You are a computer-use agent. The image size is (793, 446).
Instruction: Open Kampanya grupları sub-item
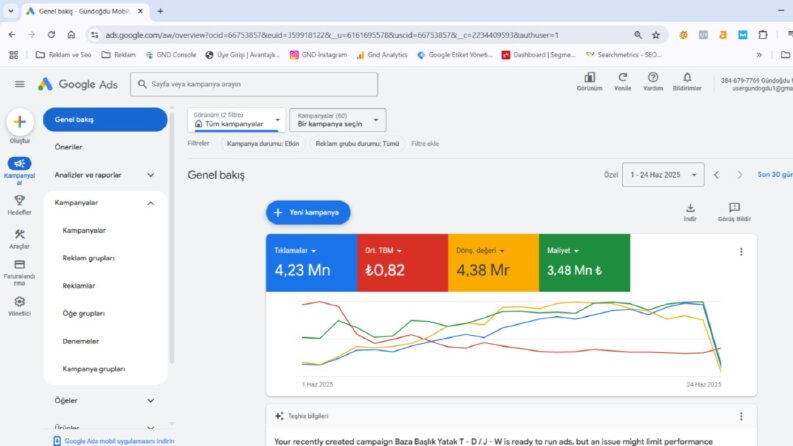tap(94, 369)
